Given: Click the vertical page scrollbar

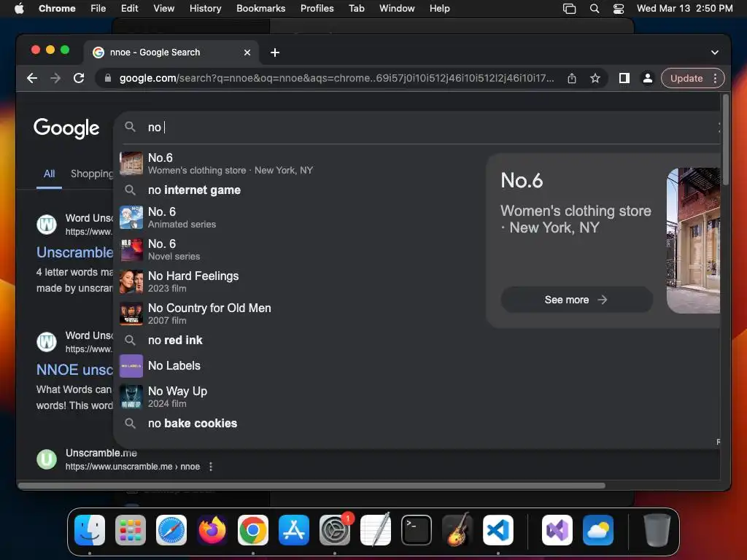Looking at the screenshot, I should click(x=726, y=139).
